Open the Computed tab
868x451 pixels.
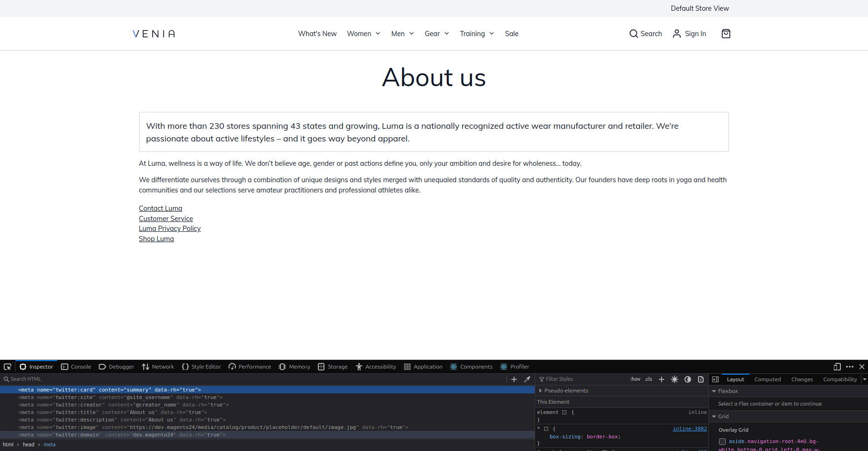(767, 379)
